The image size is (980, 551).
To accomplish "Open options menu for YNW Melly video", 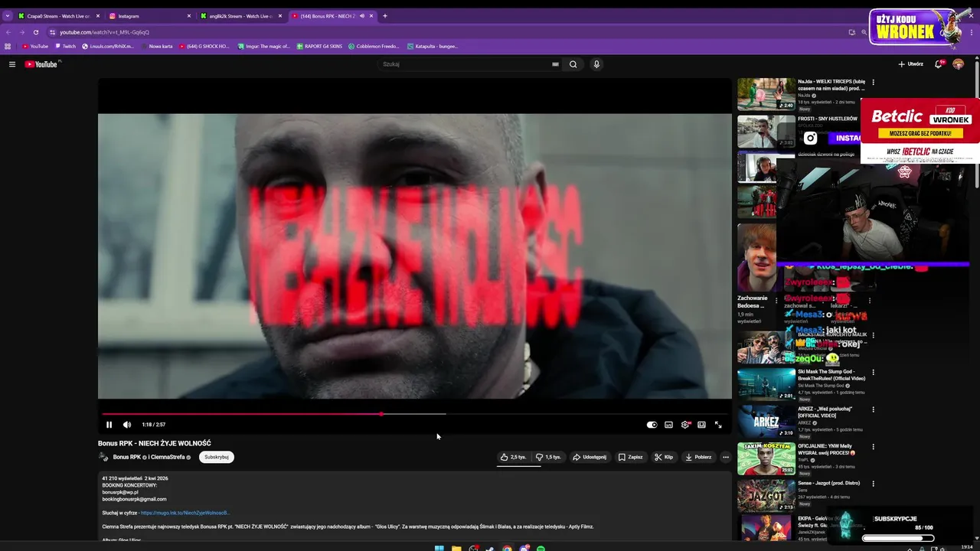I will (873, 446).
